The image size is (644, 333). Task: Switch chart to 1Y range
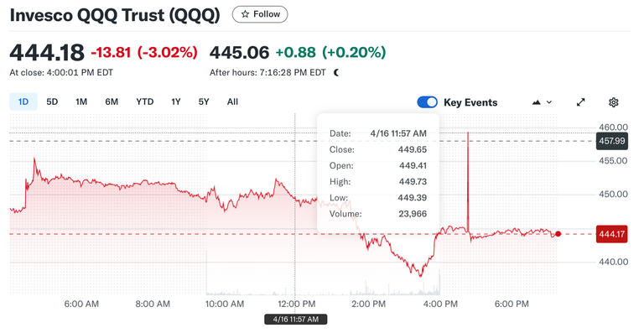176,101
